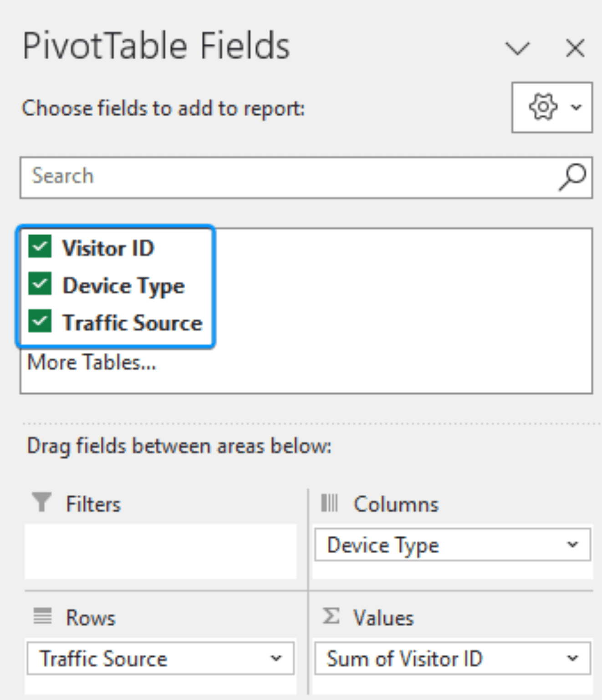Viewport: 602px width, 700px height.
Task: Open the Traffic Source rows dropdown
Action: click(x=277, y=658)
